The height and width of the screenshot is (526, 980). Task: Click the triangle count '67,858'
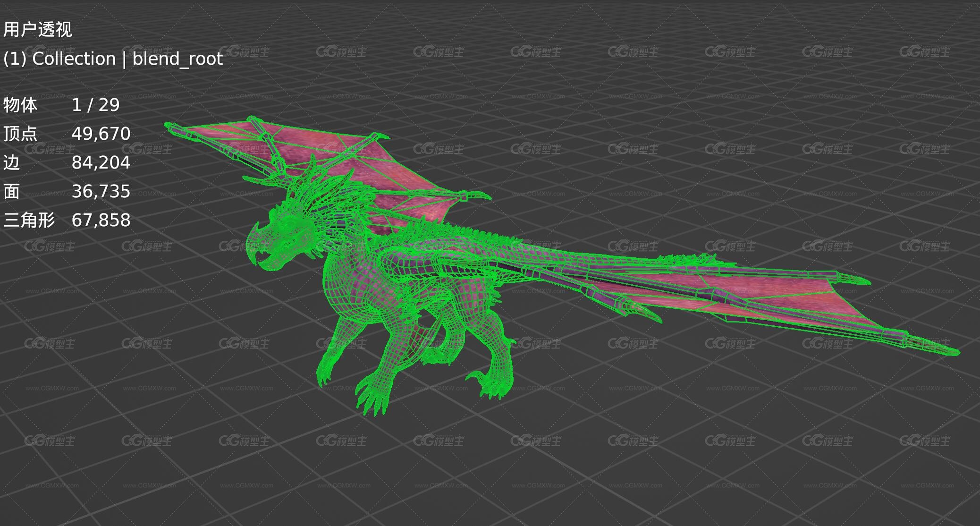[101, 220]
